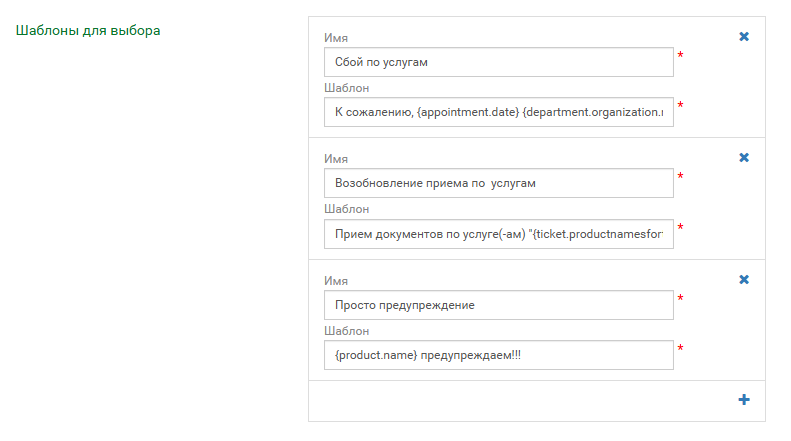Click the "Шаблон" label above "Прием документов" field
Screen dimensions: 791x441
[x=347, y=209]
